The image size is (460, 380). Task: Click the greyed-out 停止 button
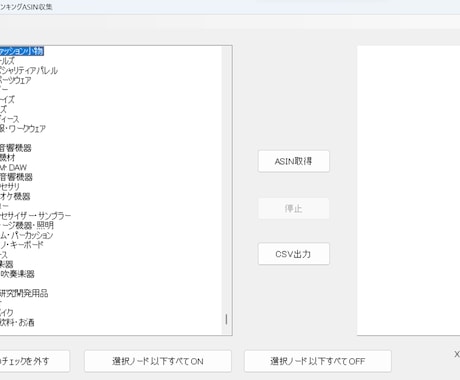(x=294, y=209)
